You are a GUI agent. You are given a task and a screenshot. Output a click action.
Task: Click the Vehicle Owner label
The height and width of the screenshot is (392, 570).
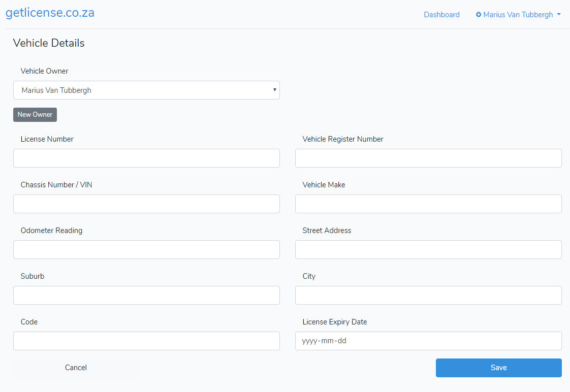[44, 71]
